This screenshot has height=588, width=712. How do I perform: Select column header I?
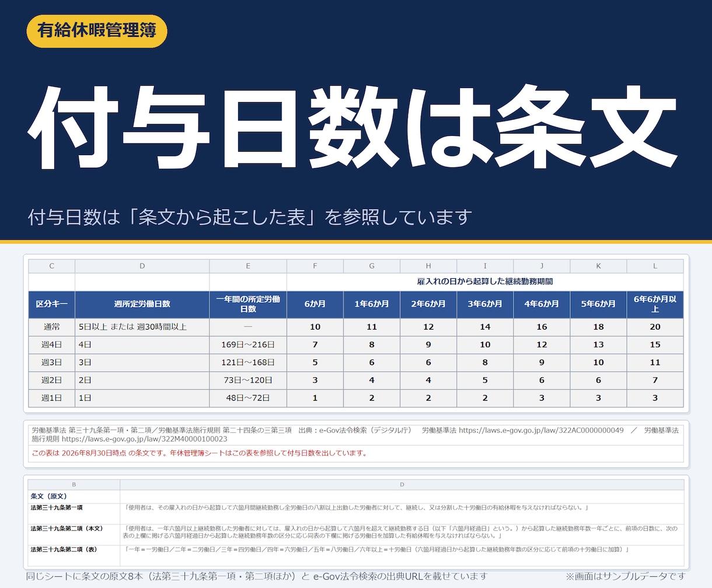(x=485, y=266)
